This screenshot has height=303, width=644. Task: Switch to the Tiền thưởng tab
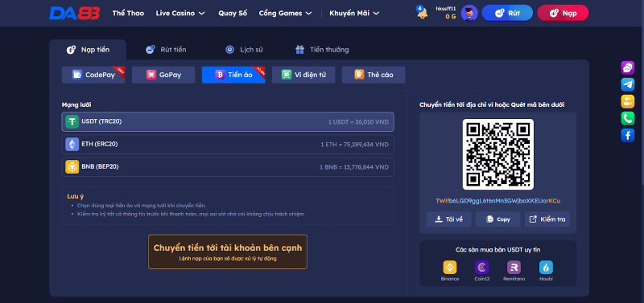[322, 50]
